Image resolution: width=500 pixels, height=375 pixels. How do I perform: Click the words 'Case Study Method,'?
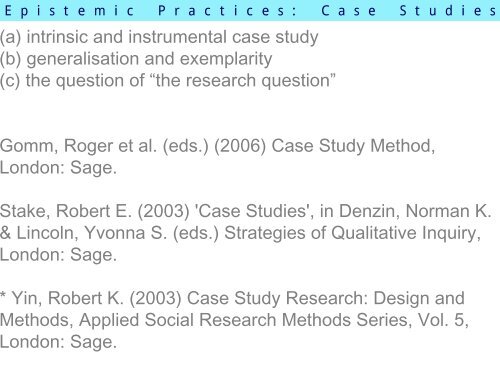tap(353, 146)
